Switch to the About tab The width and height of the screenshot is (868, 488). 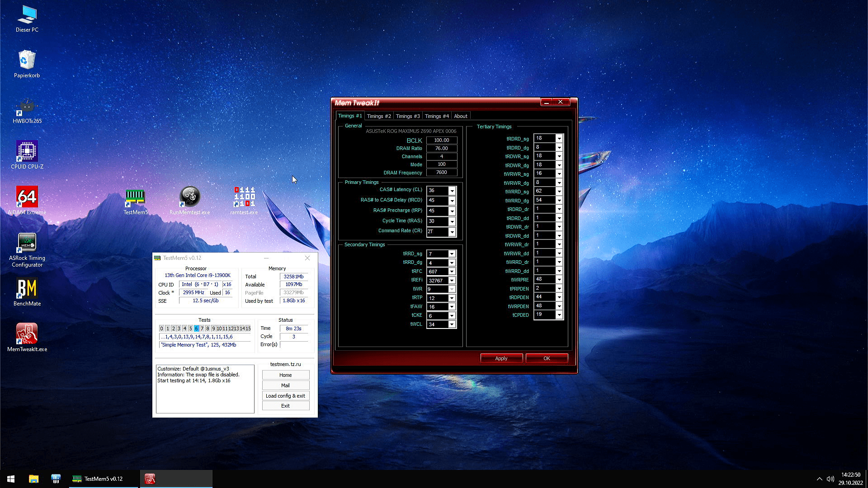tap(461, 116)
